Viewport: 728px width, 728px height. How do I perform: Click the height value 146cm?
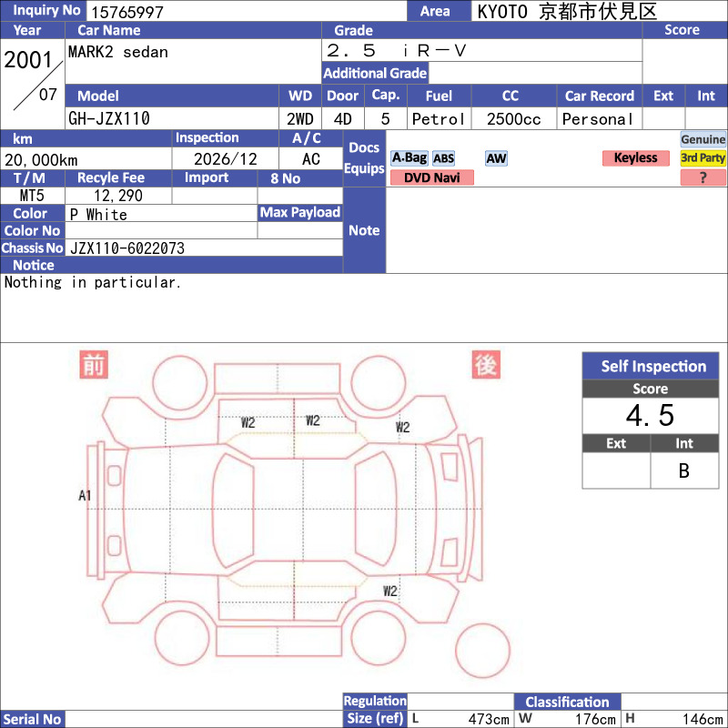pos(703,719)
